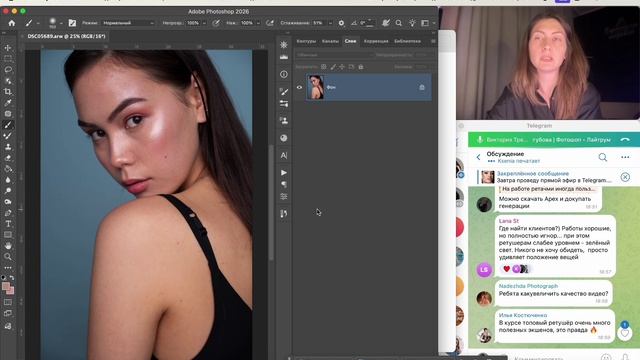Select the Lasso tool

coord(8,70)
